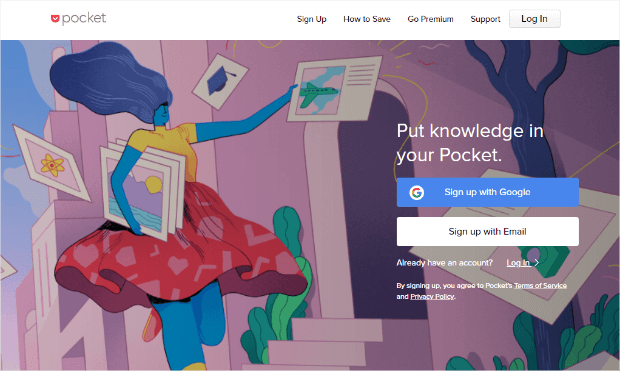Go to the Go Premium page

tap(430, 19)
